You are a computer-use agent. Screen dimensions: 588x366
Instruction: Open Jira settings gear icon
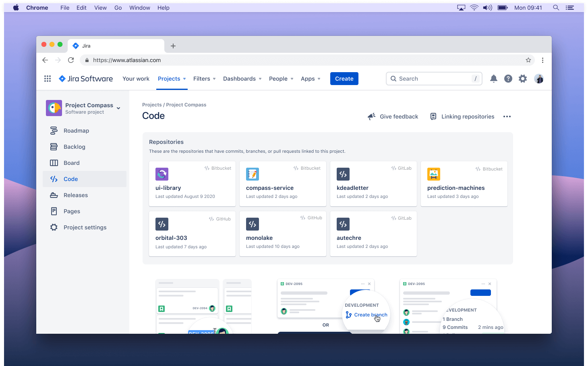tap(523, 79)
